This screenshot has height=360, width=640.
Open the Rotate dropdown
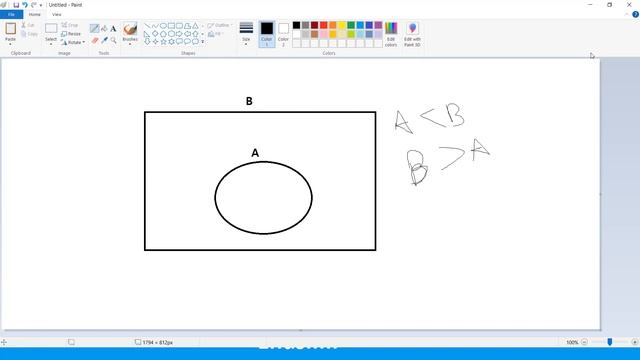(73, 42)
